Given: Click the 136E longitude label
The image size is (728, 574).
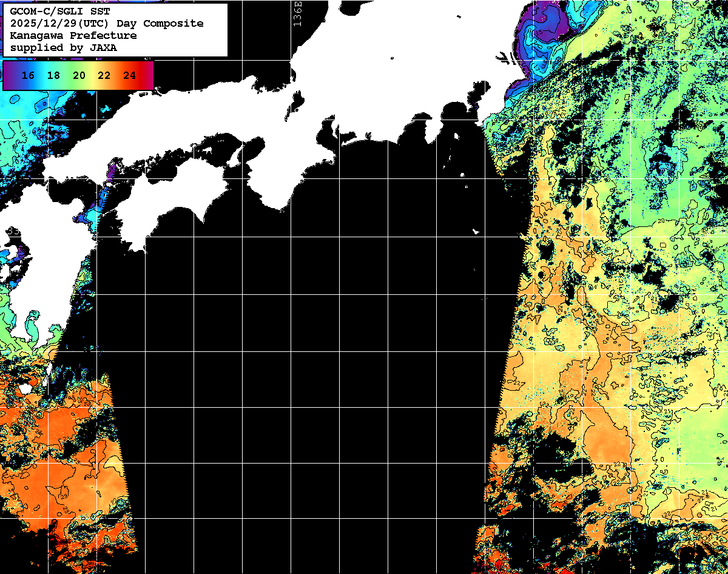Looking at the screenshot, I should click(x=297, y=13).
